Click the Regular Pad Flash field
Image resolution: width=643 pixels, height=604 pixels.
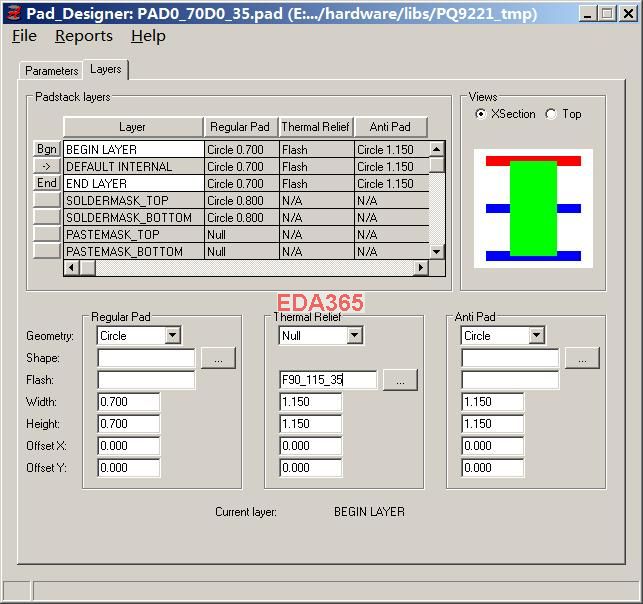click(146, 380)
